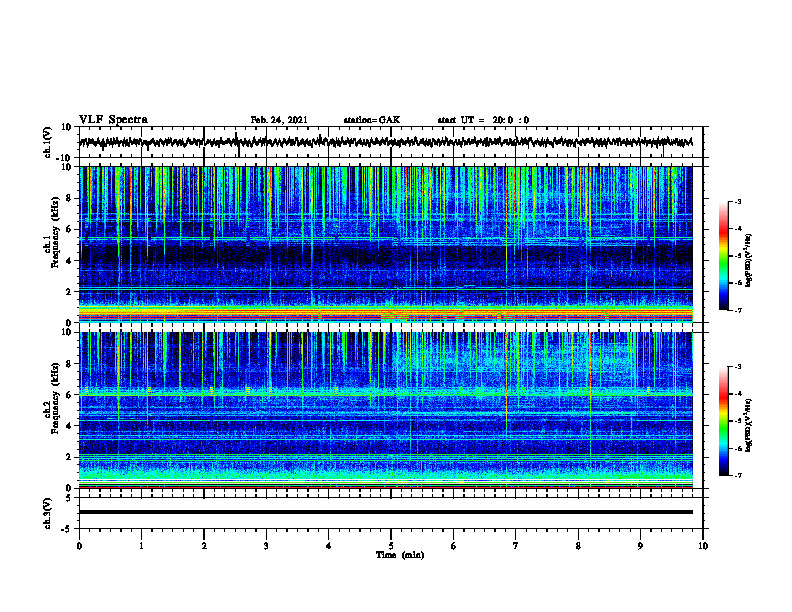The height and width of the screenshot is (612, 792).
Task: Click the ch.2 color bar log(PSD) label
Action: click(x=749, y=425)
